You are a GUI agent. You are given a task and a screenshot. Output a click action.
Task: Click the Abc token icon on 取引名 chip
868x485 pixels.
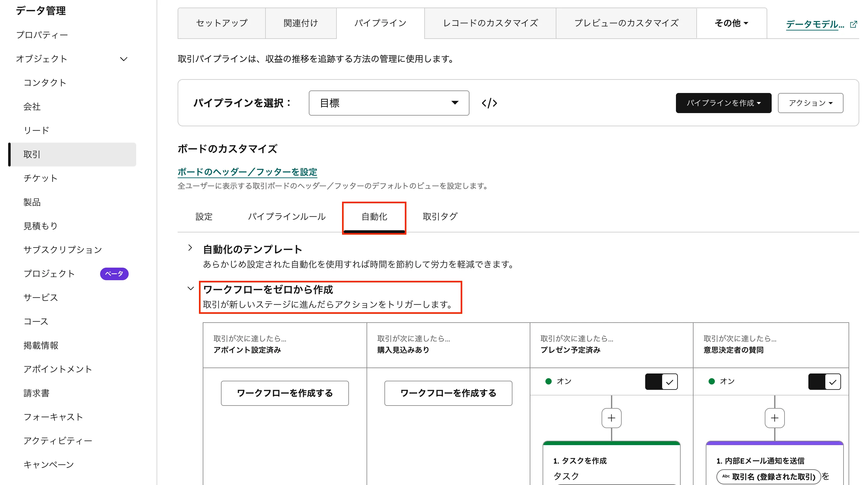[x=726, y=477]
